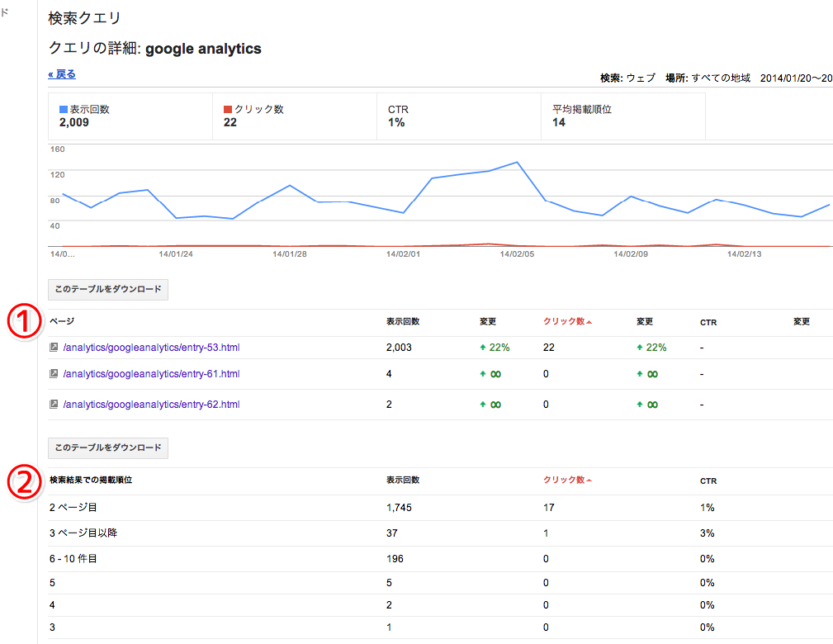This screenshot has width=833, height=644.
Task: Select the 2 ページ目 row label
Action: pos(73,508)
